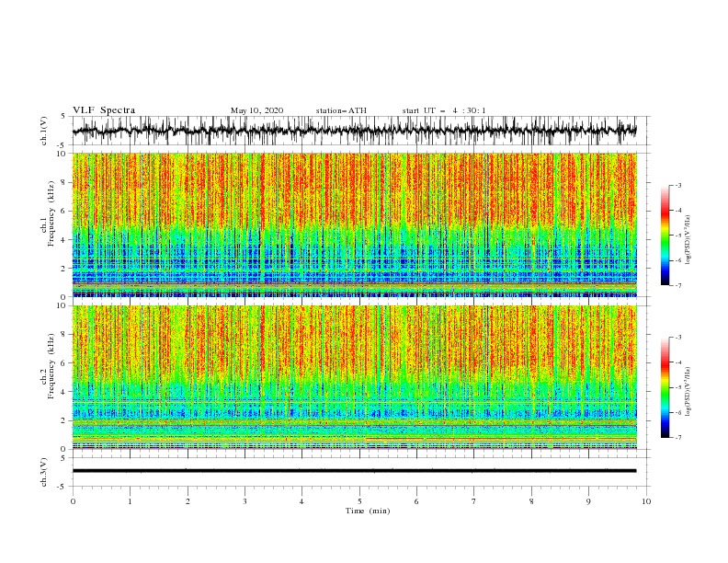
Task: Click the "0" tick on the time axis
Action: coord(73,501)
